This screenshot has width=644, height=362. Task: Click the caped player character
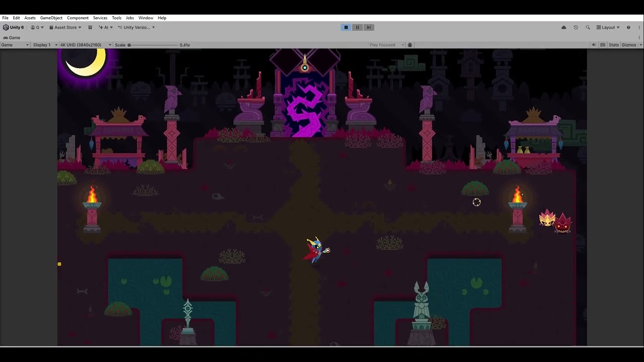click(x=316, y=250)
